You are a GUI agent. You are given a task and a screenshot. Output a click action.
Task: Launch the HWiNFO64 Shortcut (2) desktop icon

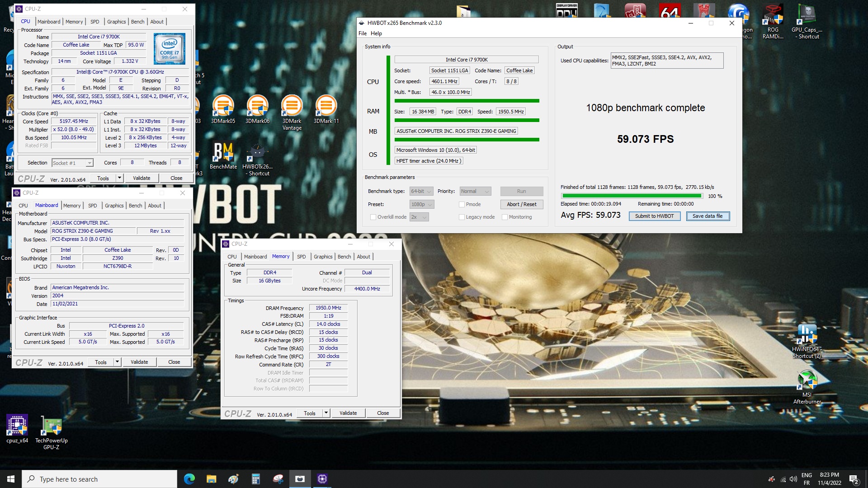[x=807, y=342]
